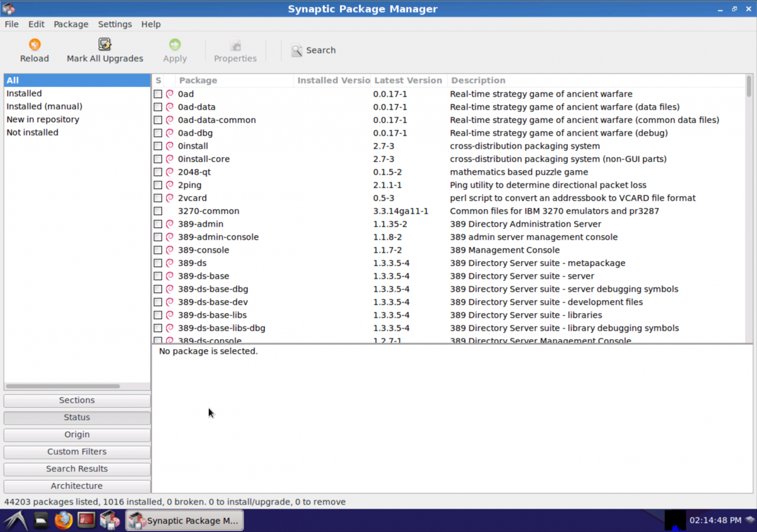Select the 2048-qt package row
This screenshot has height=532, width=757.
click(449, 172)
